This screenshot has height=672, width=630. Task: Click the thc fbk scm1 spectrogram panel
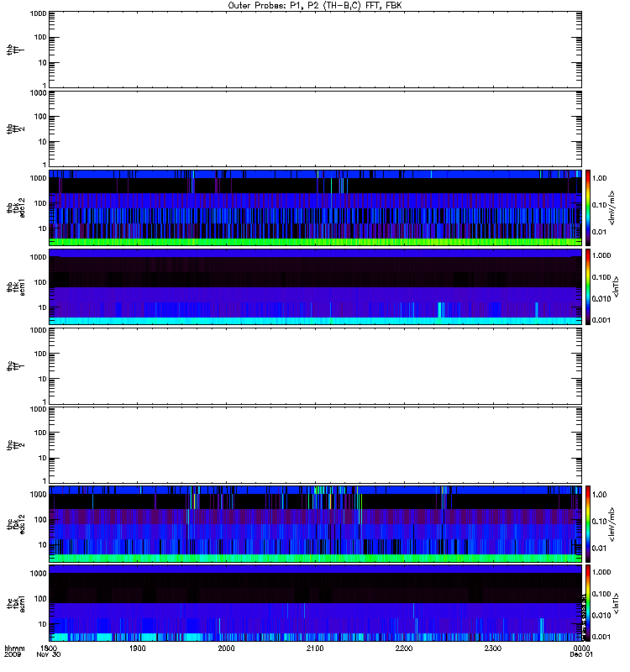point(315,604)
